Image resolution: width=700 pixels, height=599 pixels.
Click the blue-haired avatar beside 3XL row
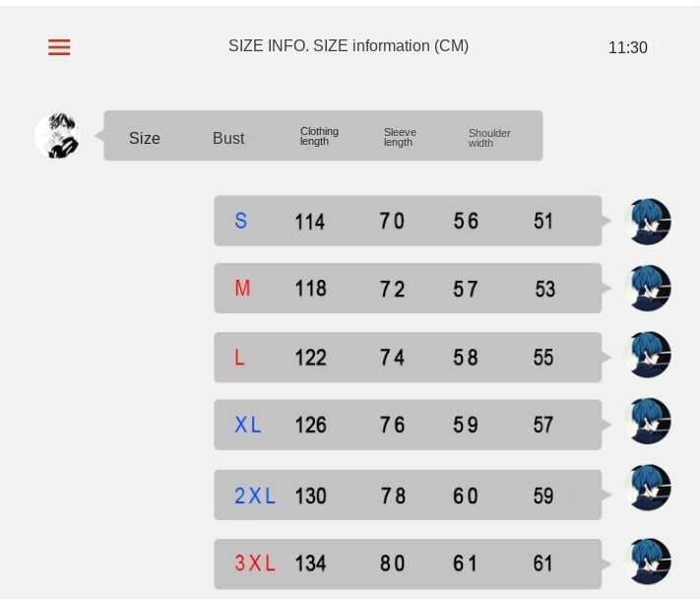648,562
